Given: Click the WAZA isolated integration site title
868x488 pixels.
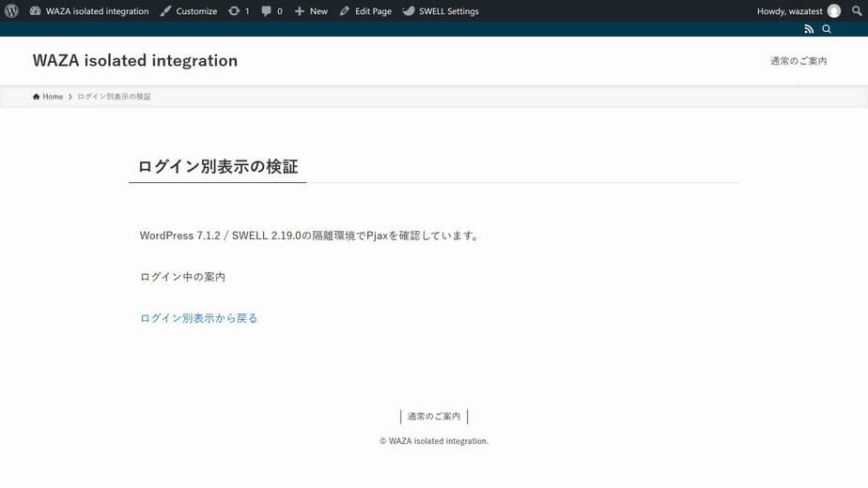Looking at the screenshot, I should (x=135, y=60).
